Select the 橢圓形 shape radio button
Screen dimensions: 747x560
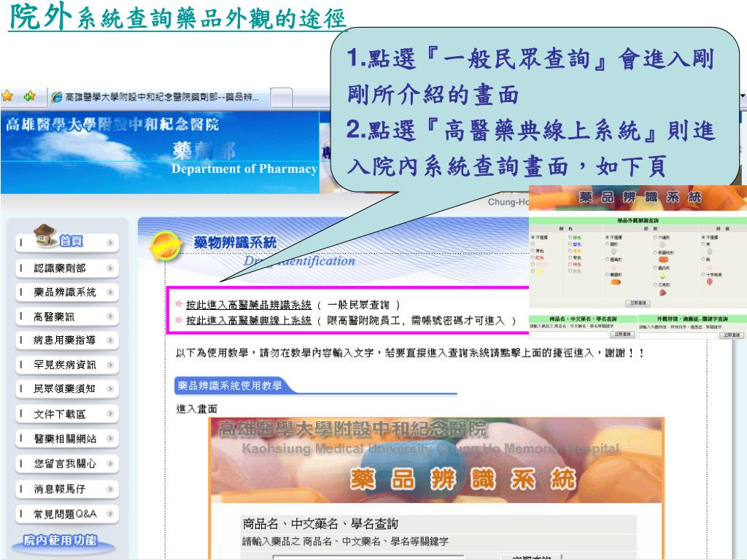(608, 274)
